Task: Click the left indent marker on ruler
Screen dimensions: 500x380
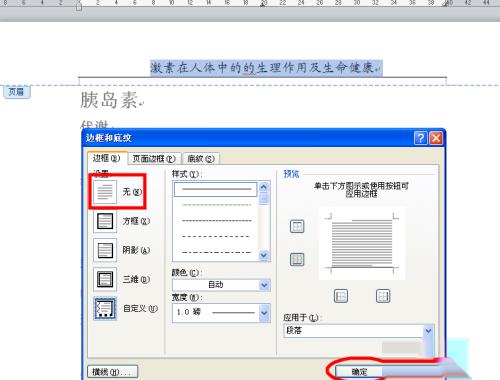Action: pos(79,6)
